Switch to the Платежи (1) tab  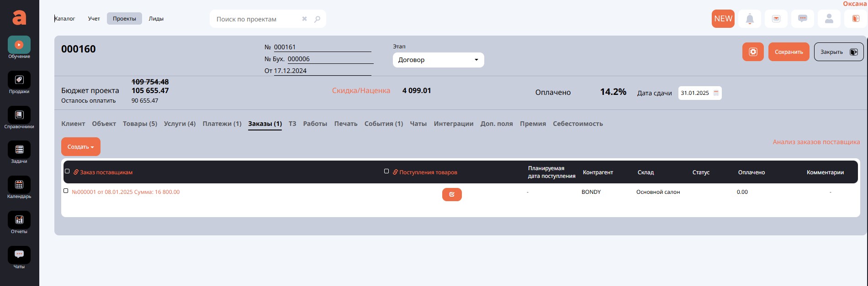pyautogui.click(x=222, y=124)
